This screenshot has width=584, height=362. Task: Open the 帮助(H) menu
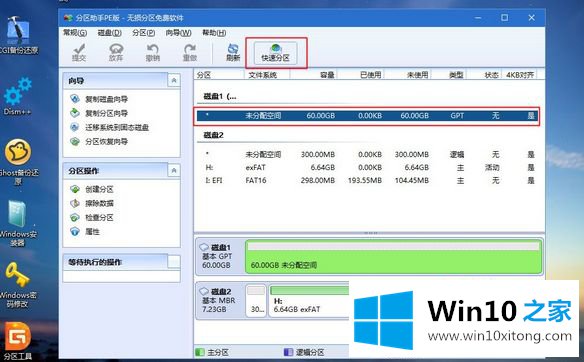click(x=214, y=33)
